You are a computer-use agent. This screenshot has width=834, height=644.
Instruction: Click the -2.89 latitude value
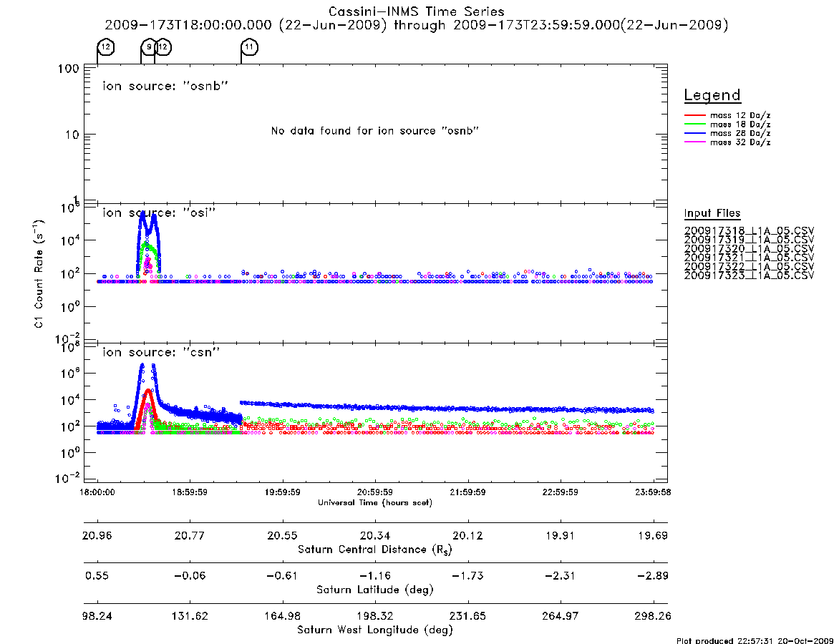pos(653,576)
